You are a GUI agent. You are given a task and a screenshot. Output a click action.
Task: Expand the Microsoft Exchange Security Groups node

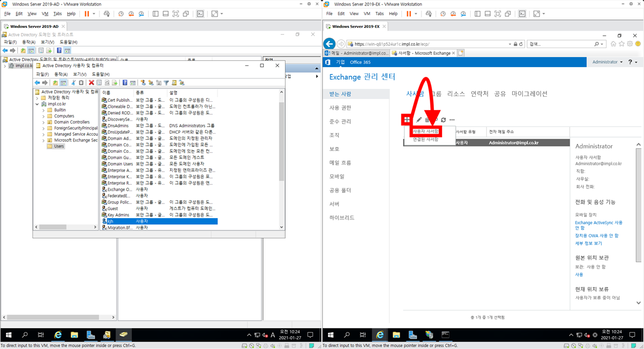[44, 140]
